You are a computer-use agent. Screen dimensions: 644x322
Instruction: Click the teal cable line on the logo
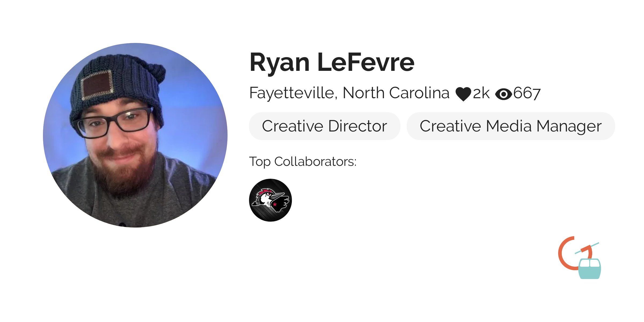pos(587,248)
